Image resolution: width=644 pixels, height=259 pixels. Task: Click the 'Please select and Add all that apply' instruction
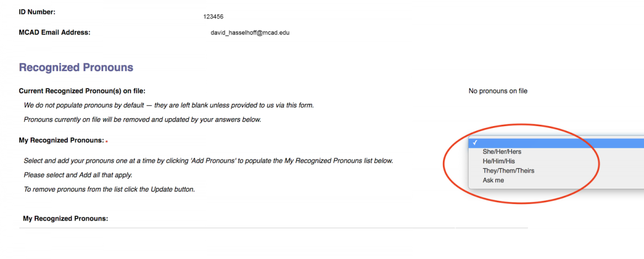click(78, 175)
